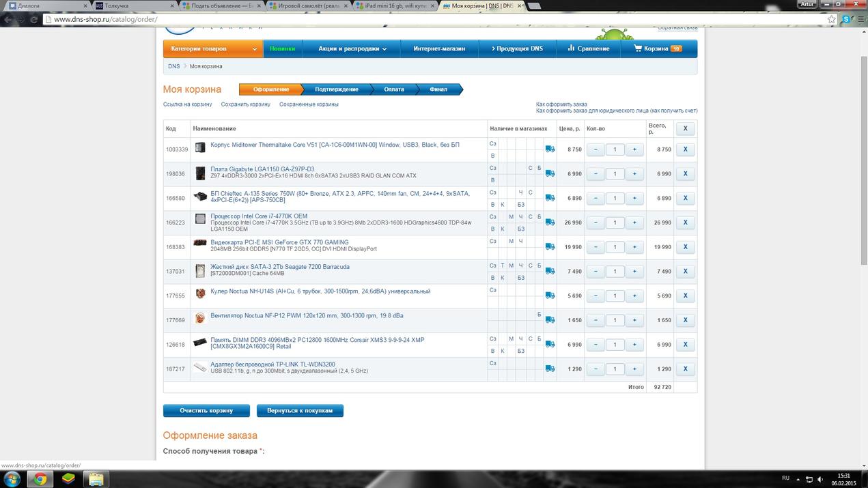Open File Explorer from the taskbar
Screen dimensions: 868x488
(96, 478)
